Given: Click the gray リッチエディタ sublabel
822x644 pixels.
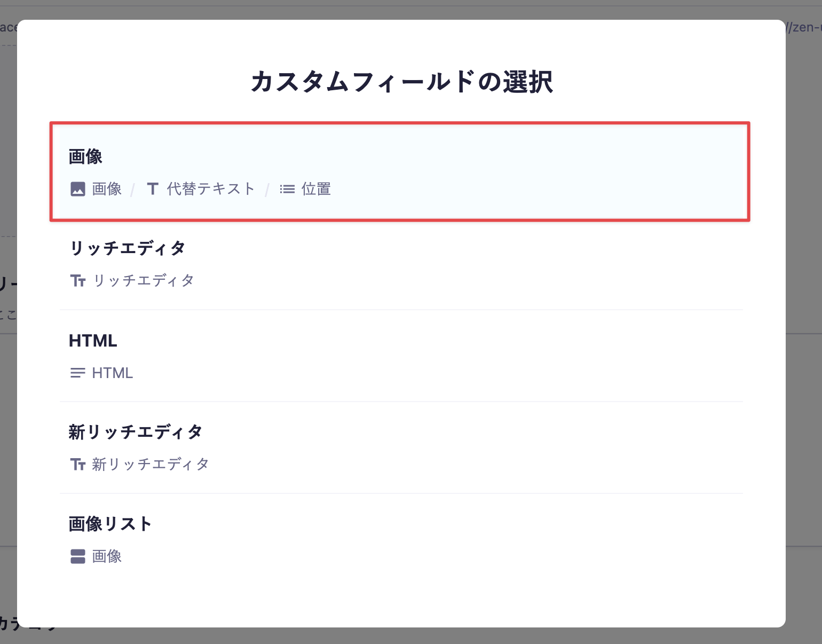Looking at the screenshot, I should tap(143, 280).
